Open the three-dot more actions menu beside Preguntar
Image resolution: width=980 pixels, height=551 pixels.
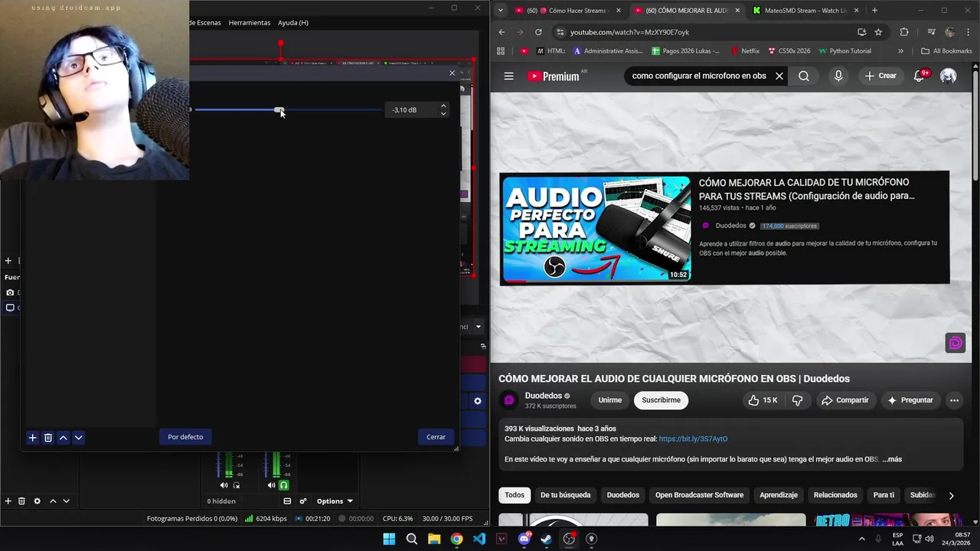[954, 400]
